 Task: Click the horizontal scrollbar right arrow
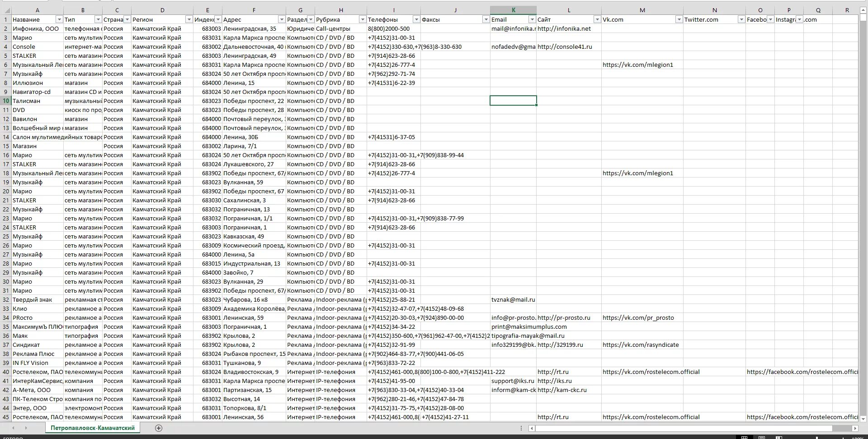pyautogui.click(x=855, y=428)
